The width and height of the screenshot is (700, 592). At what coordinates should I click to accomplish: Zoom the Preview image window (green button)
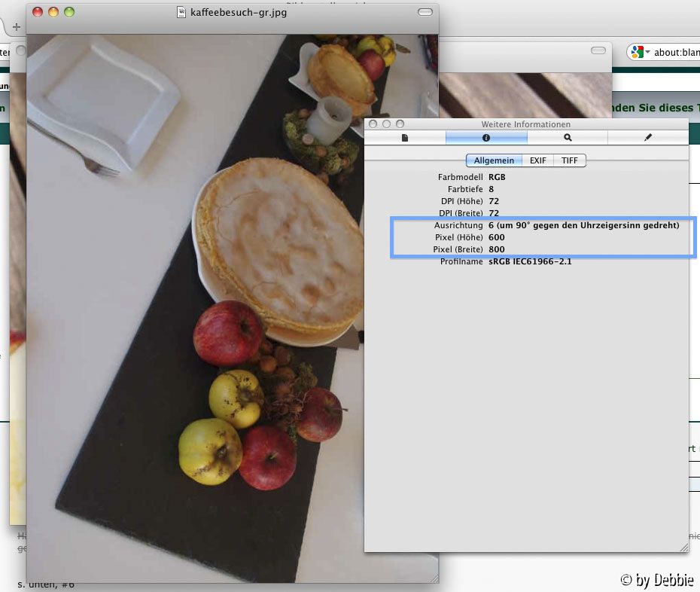tap(69, 12)
